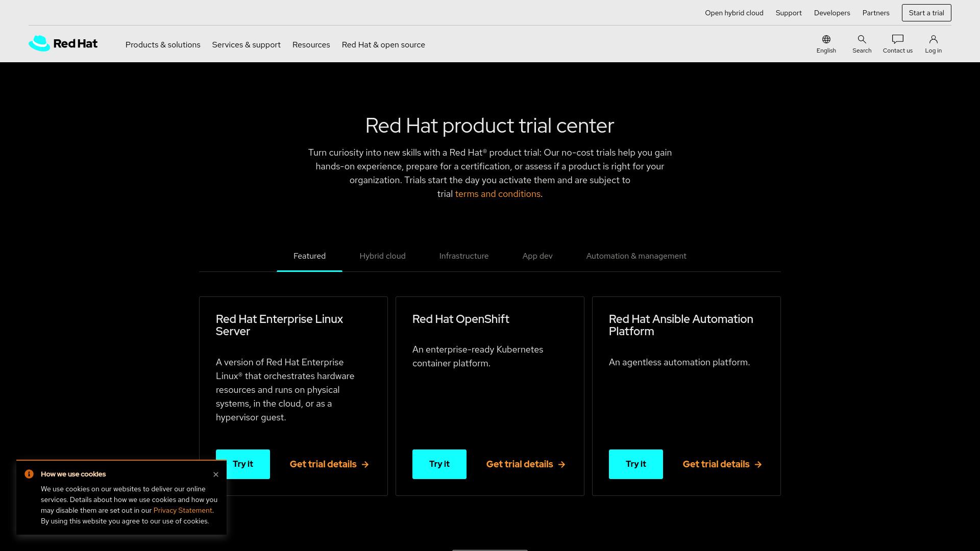This screenshot has width=980, height=551.
Task: Click the Red Hat product trial center heading
Action: pyautogui.click(x=489, y=126)
